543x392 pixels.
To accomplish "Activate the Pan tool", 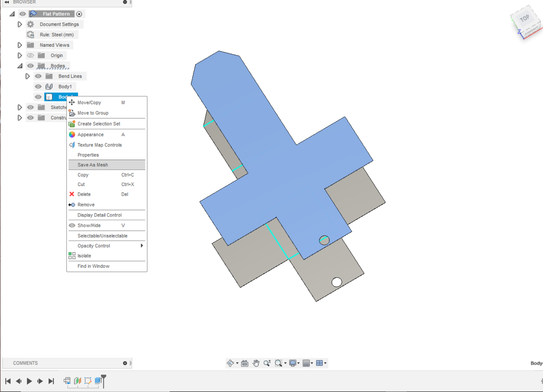I will point(256,363).
